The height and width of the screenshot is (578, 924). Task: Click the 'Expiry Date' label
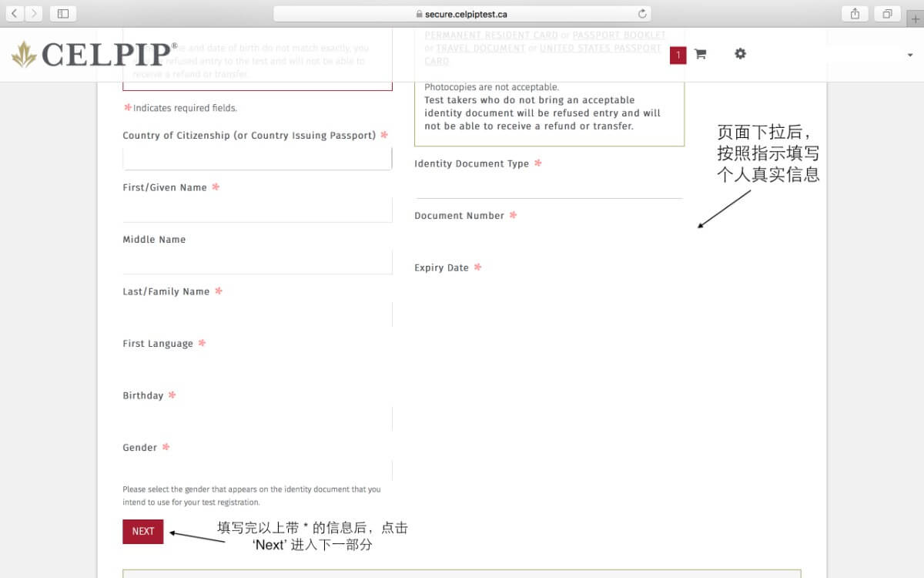(441, 267)
